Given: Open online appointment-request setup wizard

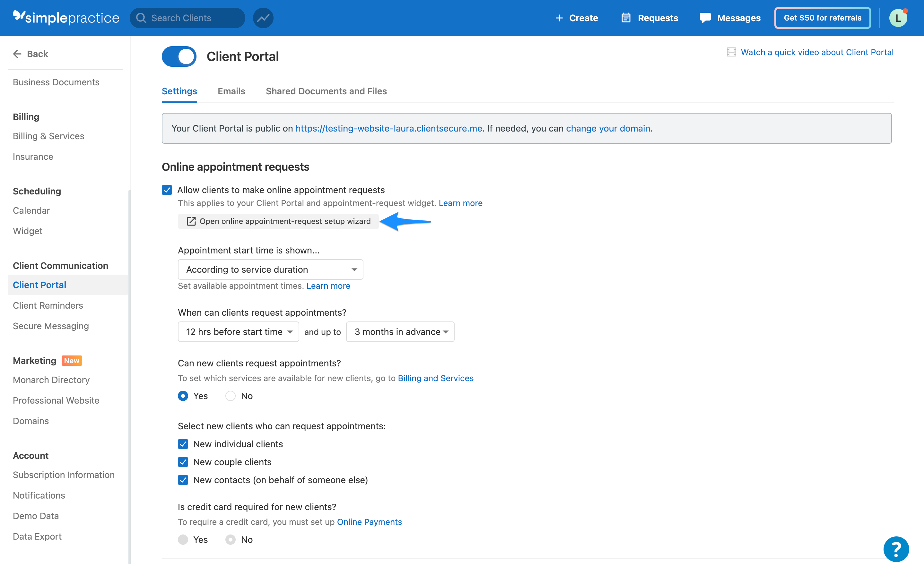Looking at the screenshot, I should (x=278, y=221).
